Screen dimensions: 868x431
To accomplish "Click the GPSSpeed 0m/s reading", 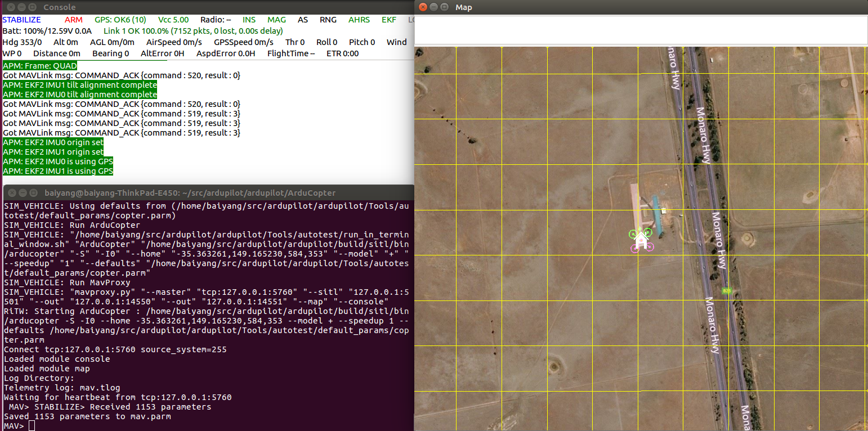I will pos(244,42).
